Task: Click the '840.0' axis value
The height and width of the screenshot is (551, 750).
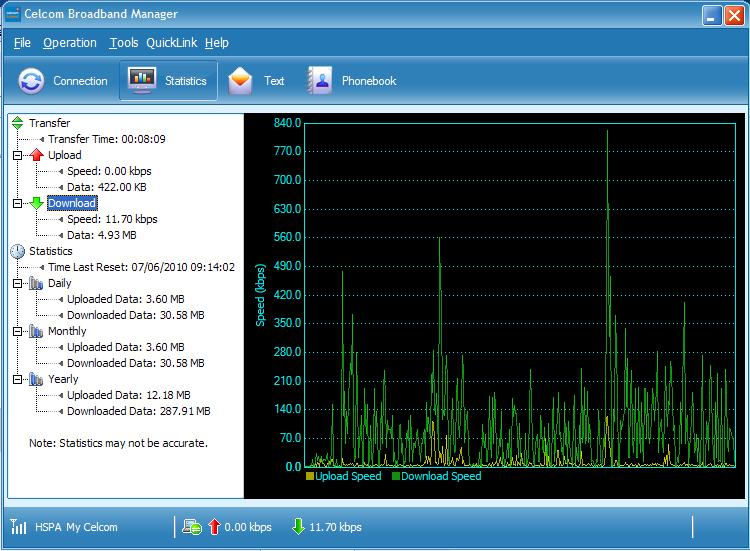Action: [287, 123]
